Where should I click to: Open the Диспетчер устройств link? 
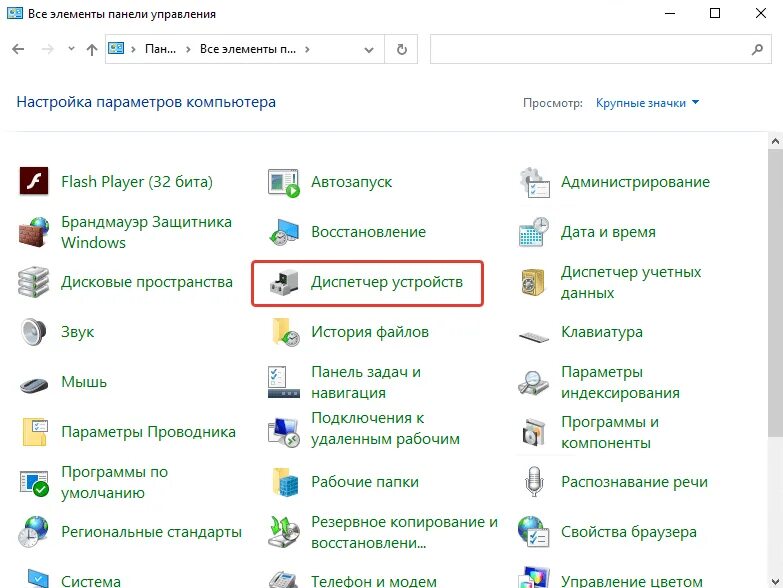coord(387,282)
